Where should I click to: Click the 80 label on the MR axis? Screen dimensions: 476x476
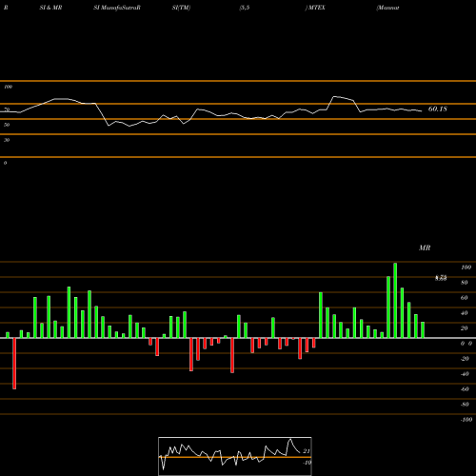tap(465, 283)
